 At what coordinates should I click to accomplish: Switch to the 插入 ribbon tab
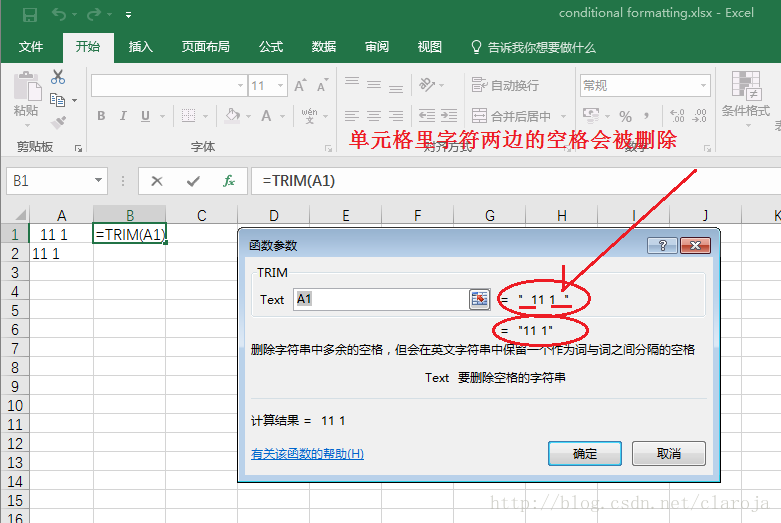click(x=141, y=47)
